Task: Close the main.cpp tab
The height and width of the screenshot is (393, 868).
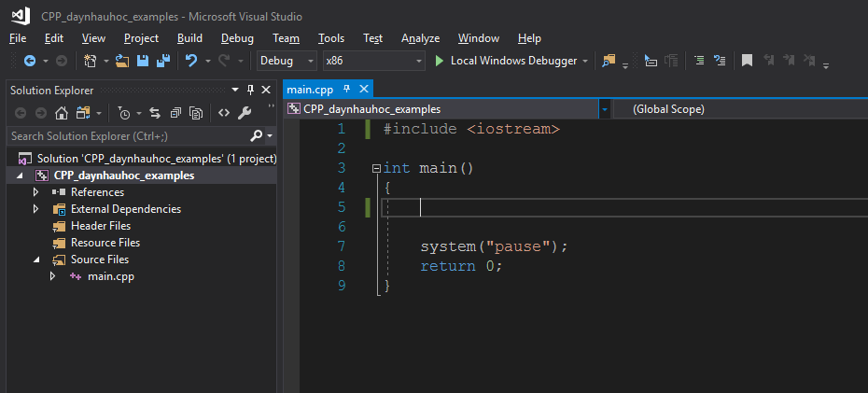Action: [x=364, y=89]
